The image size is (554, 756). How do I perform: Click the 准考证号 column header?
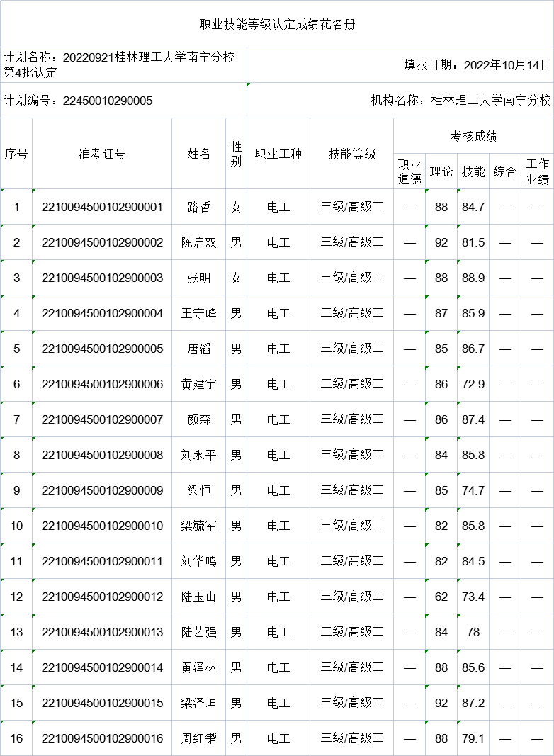102,154
